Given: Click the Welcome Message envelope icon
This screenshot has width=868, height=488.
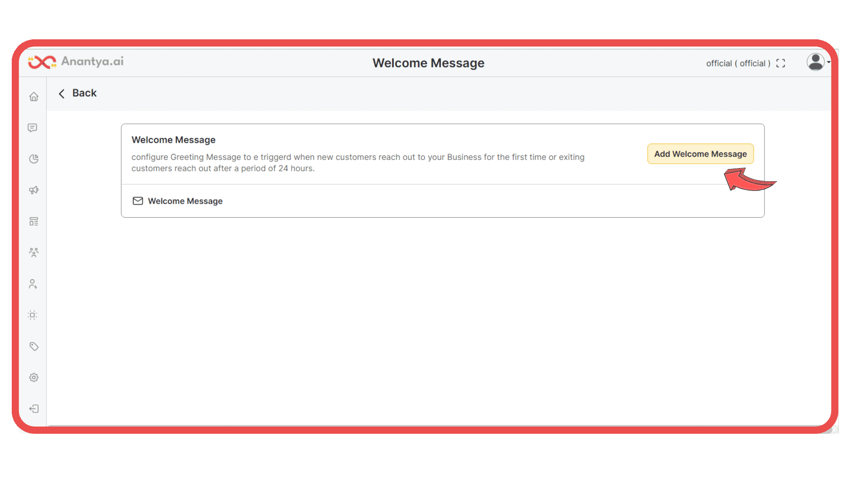Looking at the screenshot, I should [138, 201].
